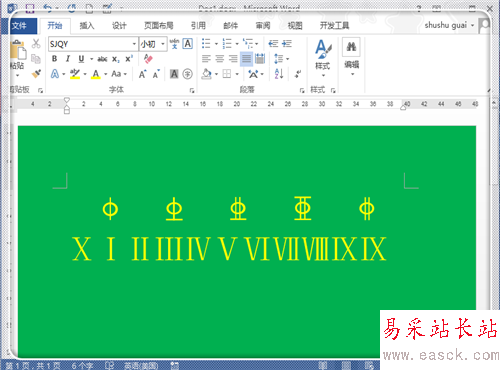500x370 pixels.
Task: Click the distributed alignment icon
Action: tap(260, 59)
